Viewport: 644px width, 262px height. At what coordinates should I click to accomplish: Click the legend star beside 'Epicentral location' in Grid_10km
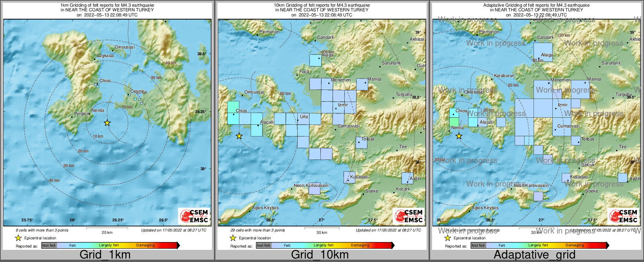(x=233, y=238)
